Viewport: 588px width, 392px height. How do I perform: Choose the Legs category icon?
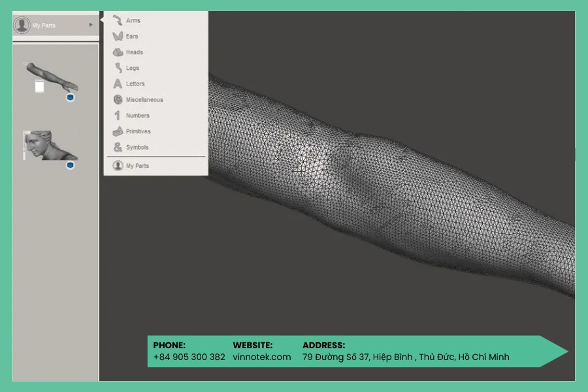pyautogui.click(x=118, y=68)
